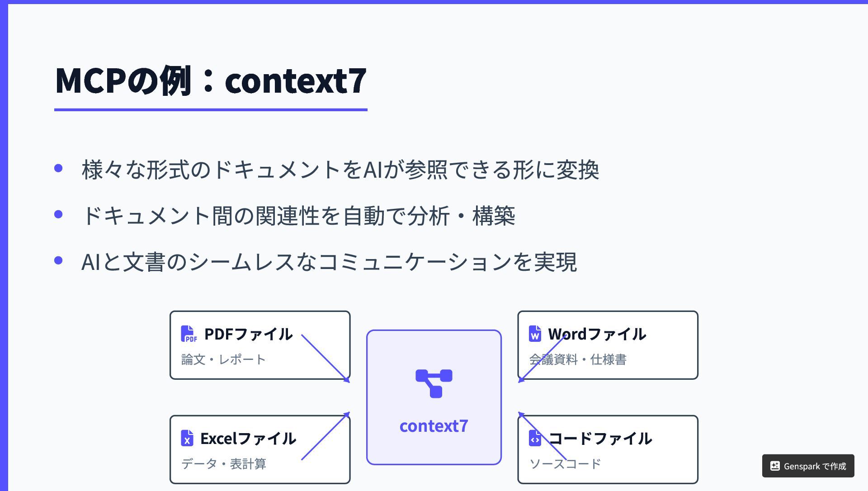Click the "コードファイル" heading text
Viewport: 868px width, 491px height.
click(x=600, y=439)
